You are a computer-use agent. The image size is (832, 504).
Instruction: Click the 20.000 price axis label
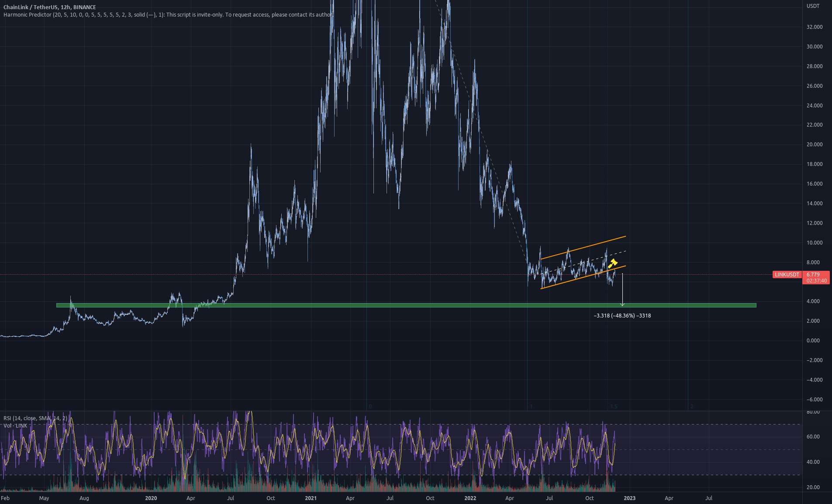(x=815, y=145)
